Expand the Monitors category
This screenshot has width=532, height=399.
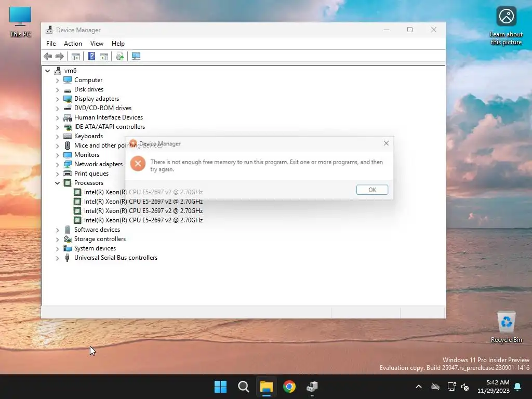pos(57,155)
